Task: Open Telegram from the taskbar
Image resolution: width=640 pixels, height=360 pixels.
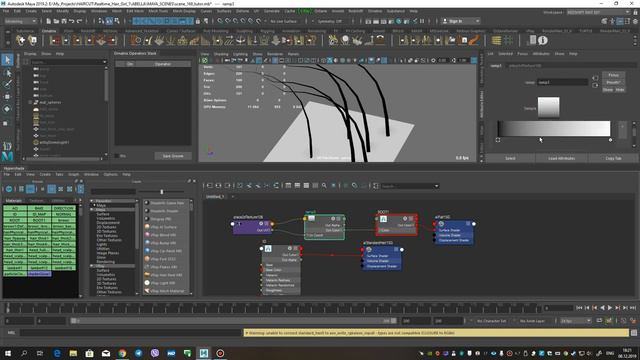Action: (138, 353)
